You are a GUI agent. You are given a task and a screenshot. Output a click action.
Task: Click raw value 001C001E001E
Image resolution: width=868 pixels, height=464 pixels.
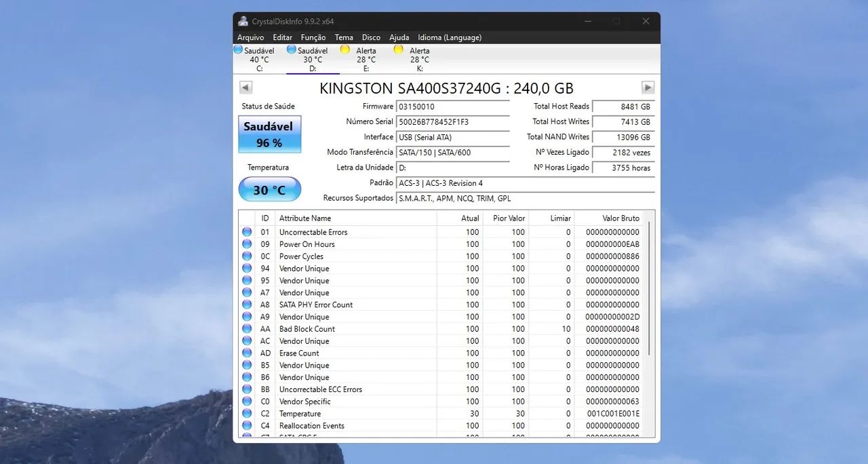[x=613, y=414]
